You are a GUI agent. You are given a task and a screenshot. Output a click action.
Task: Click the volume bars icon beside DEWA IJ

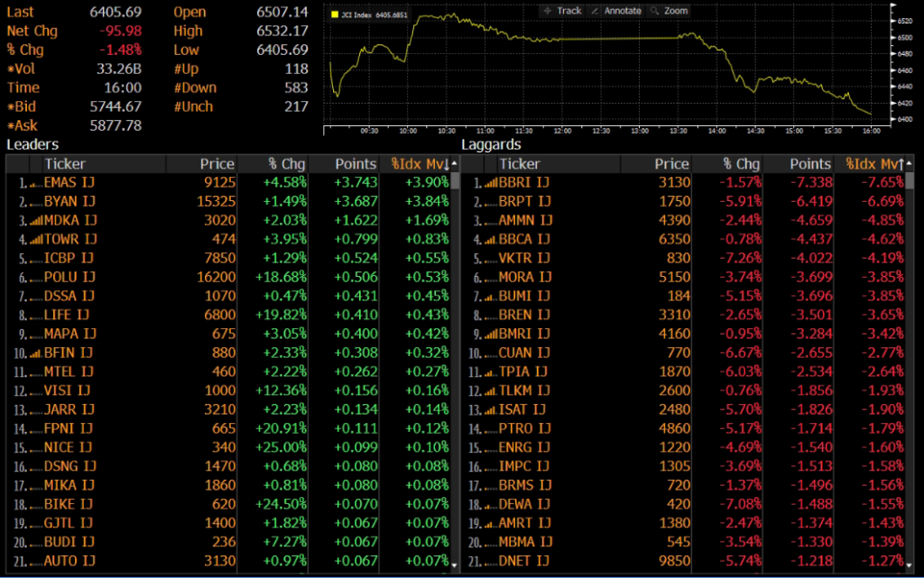pos(488,505)
